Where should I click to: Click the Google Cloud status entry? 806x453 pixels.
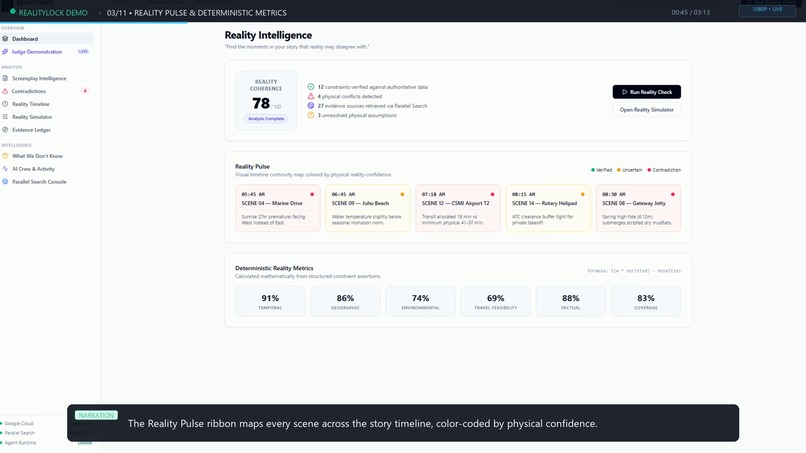[19, 423]
